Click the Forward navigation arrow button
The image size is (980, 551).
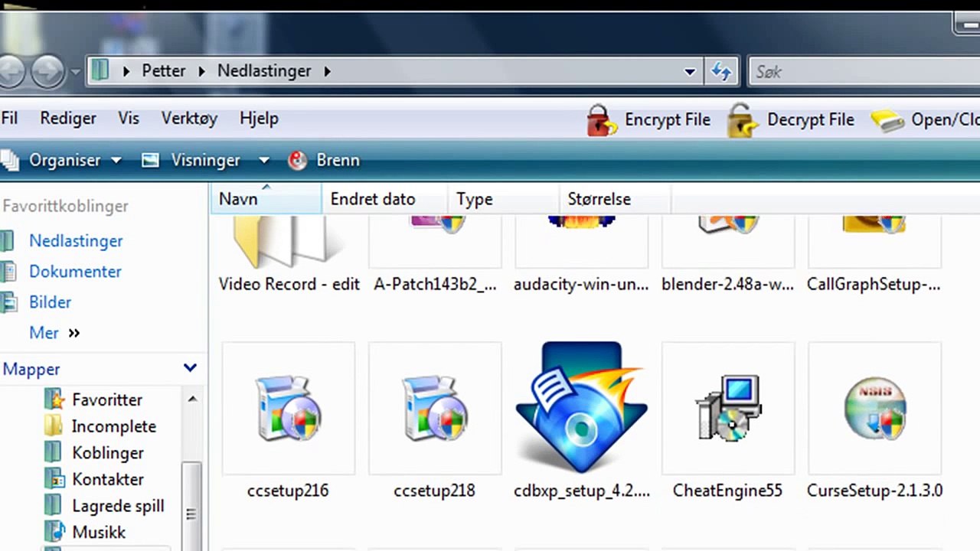click(47, 71)
